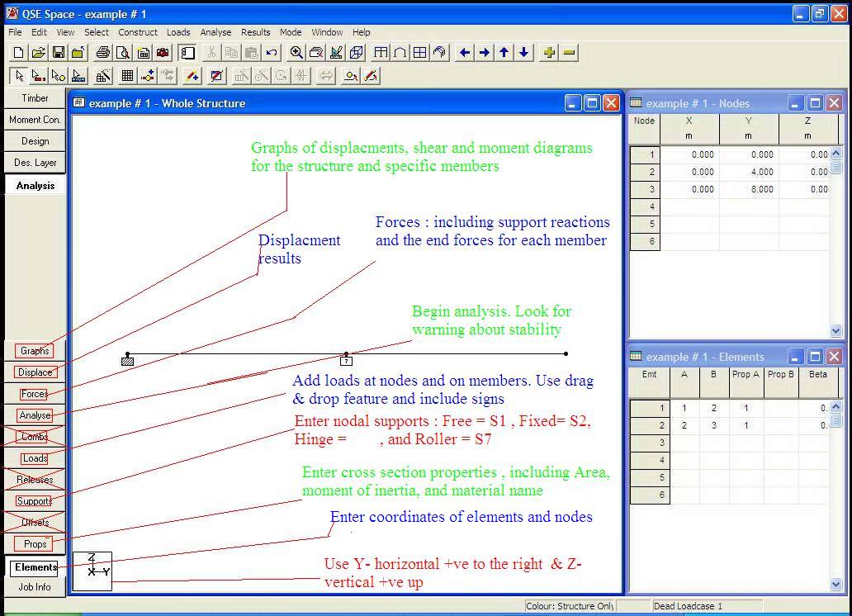Click the yellow minus toolbar icon

tap(569, 53)
